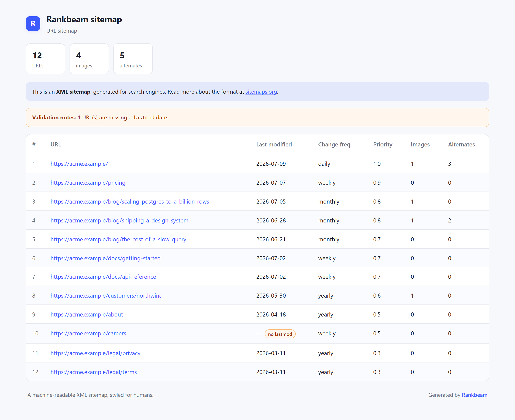Click the Rankbeam R logo icon
This screenshot has width=515, height=420.
pyautogui.click(x=33, y=23)
